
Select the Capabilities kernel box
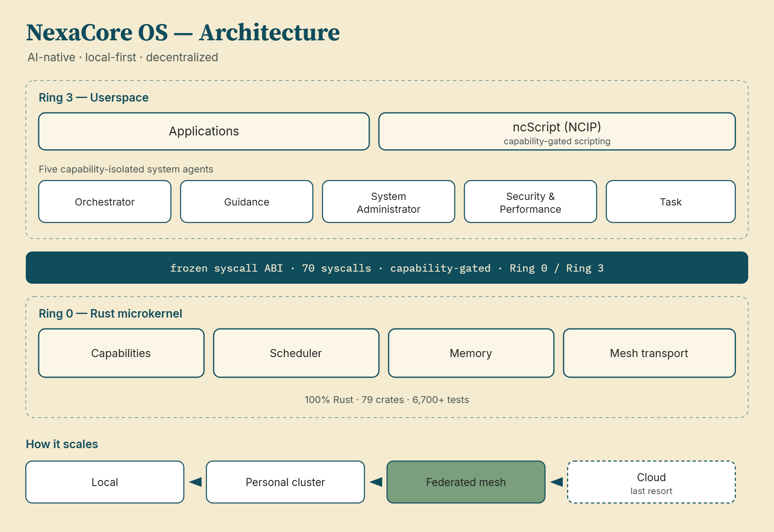point(121,353)
